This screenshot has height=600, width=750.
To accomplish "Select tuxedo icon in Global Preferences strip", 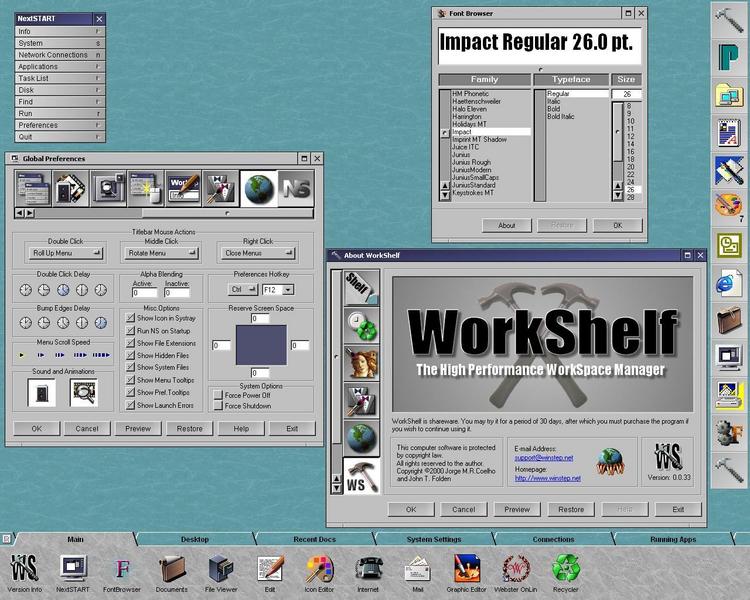I will coord(221,189).
